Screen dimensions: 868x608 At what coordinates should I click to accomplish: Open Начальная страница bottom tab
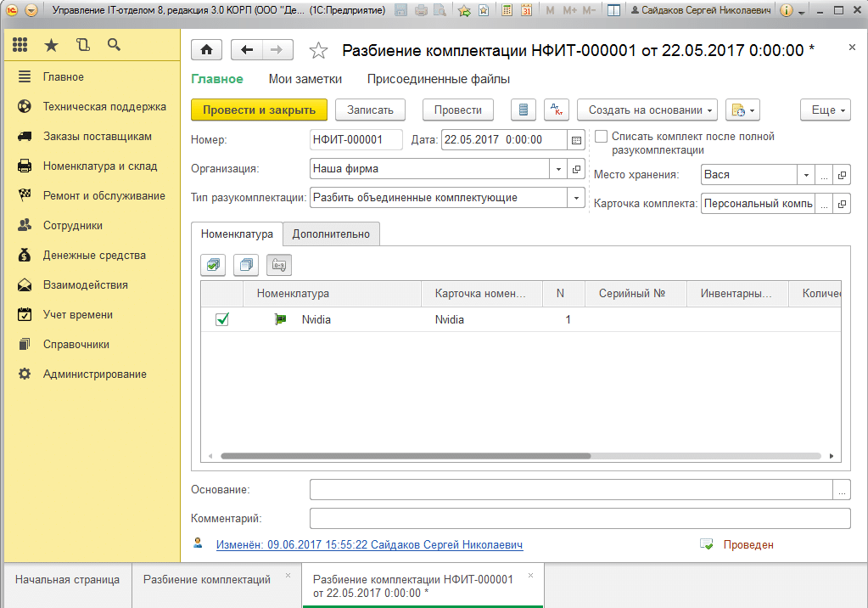[x=68, y=580]
